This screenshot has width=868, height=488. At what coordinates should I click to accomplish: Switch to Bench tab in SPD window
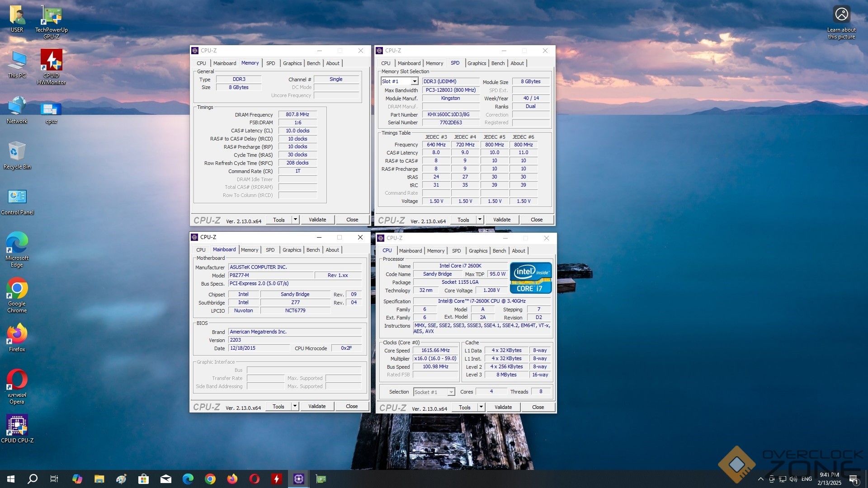pyautogui.click(x=498, y=63)
